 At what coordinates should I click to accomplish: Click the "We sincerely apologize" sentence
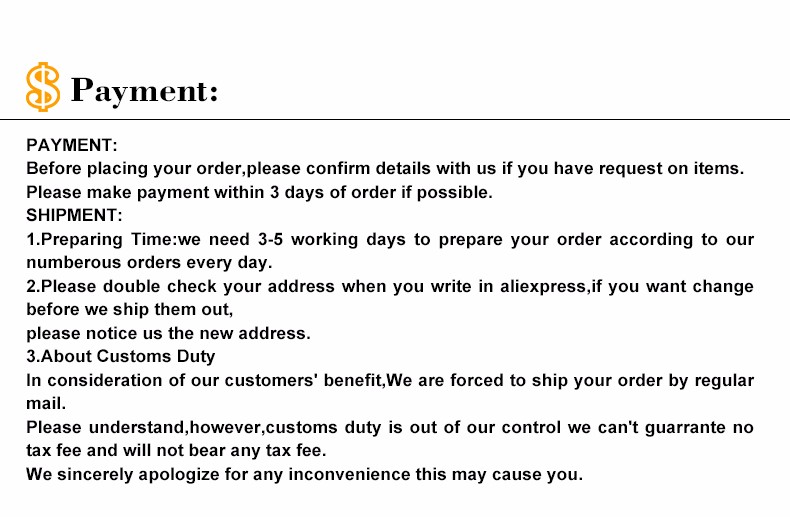coord(304,474)
